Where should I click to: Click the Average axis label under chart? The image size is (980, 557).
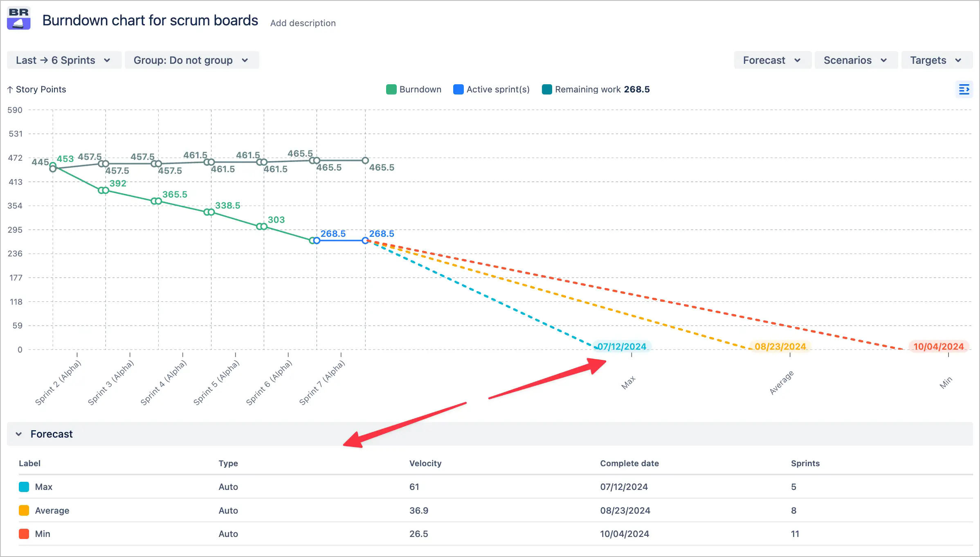pyautogui.click(x=781, y=382)
